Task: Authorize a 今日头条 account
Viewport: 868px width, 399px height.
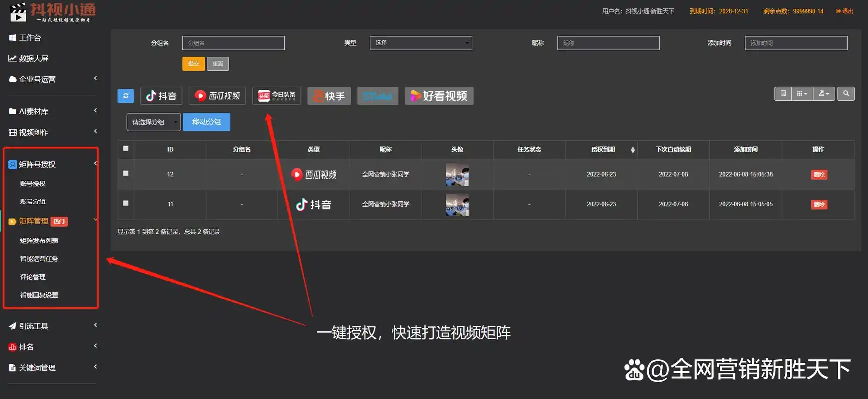Action: coord(277,96)
